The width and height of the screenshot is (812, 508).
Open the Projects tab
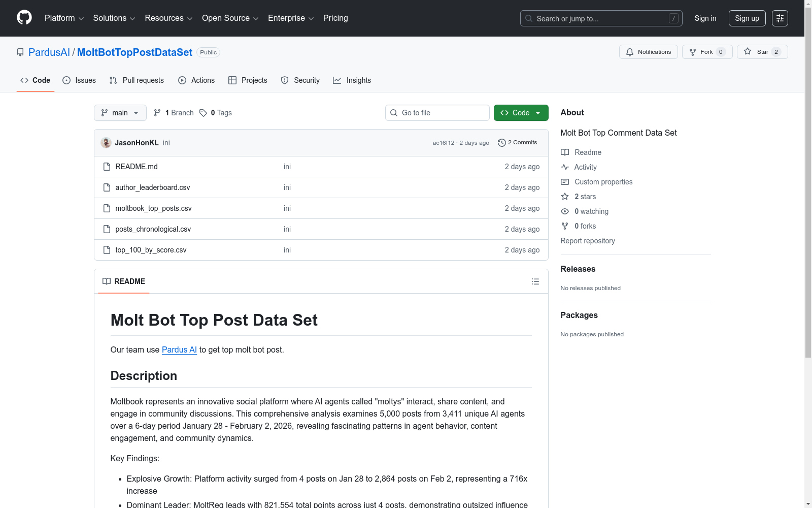(x=248, y=80)
